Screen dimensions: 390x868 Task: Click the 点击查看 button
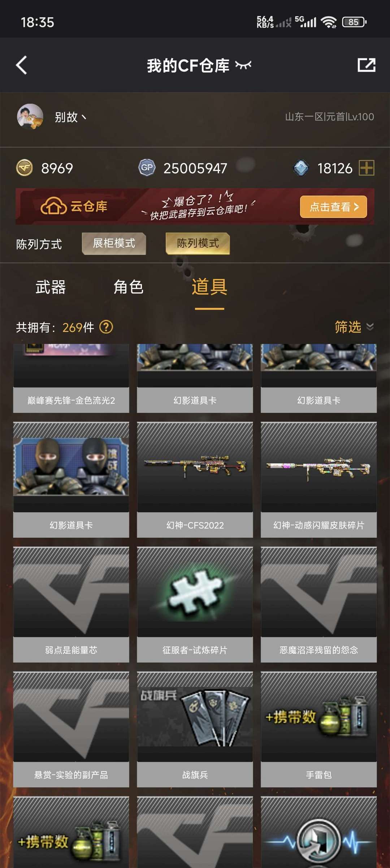pos(333,207)
